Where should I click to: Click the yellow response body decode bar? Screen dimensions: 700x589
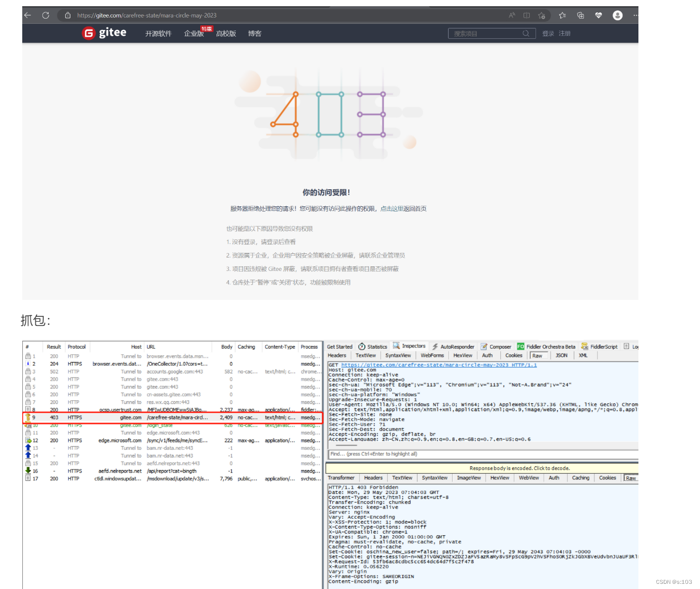(x=482, y=468)
